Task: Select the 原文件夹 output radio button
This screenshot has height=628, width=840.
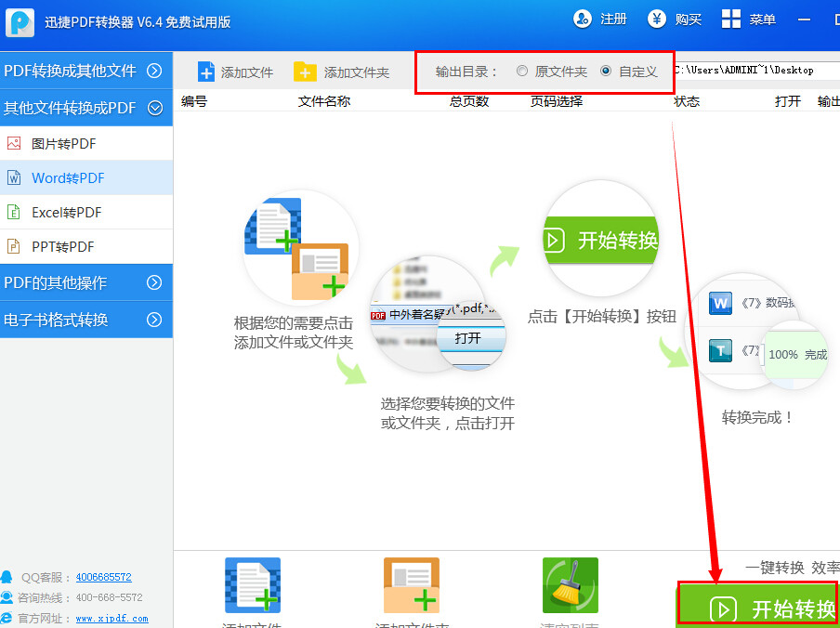Action: pos(522,71)
